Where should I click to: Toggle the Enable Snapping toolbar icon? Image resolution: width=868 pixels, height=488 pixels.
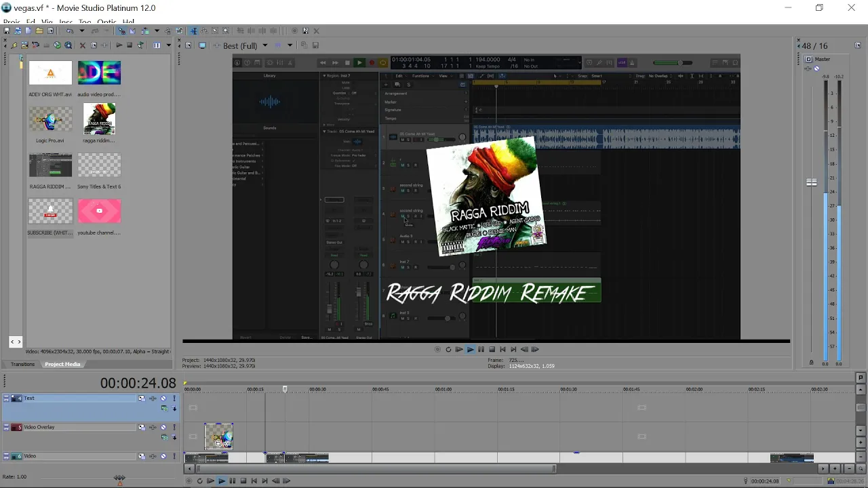pos(122,30)
